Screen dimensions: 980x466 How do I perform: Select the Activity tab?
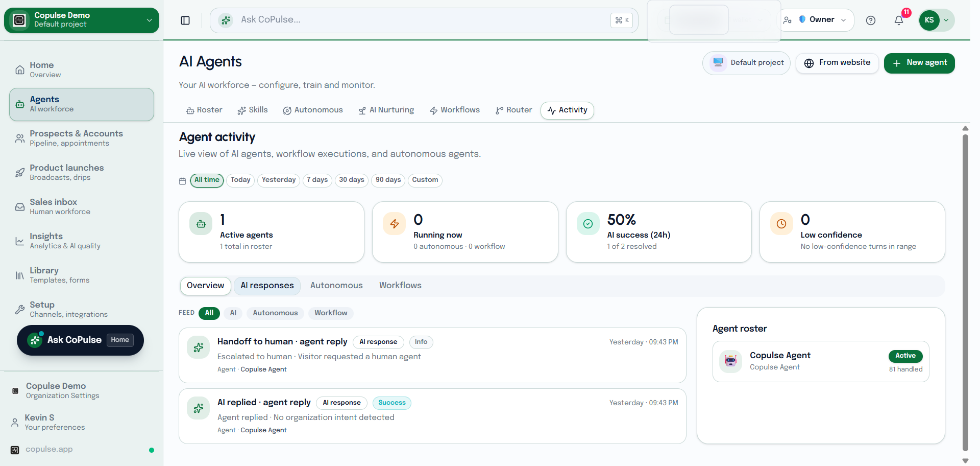(567, 110)
